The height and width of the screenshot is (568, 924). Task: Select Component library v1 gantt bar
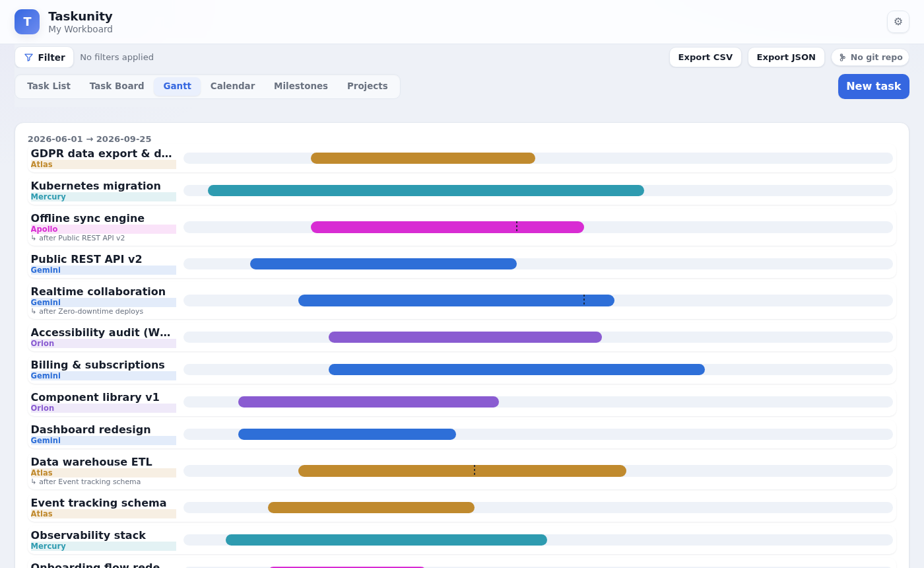point(368,402)
